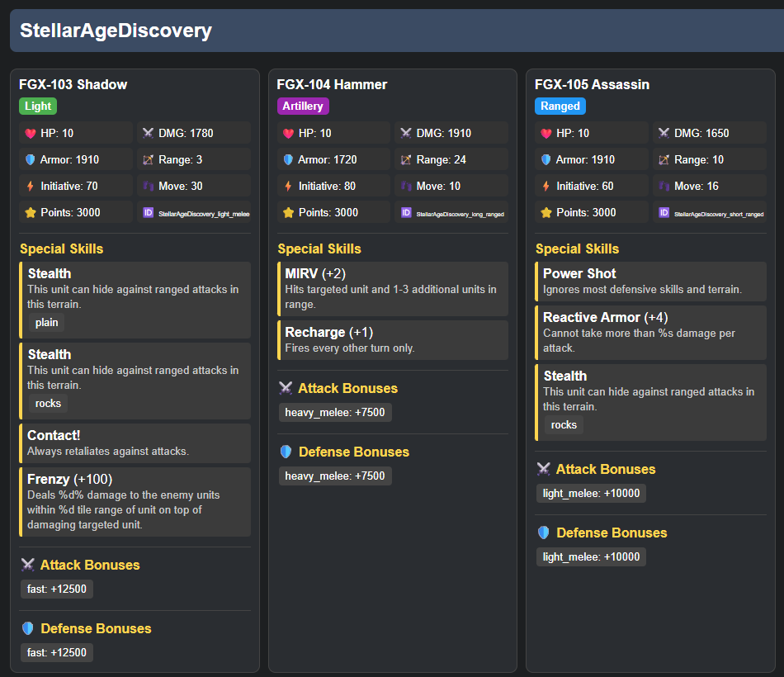Click the Range: 24 value on Hammer
The height and width of the screenshot is (677, 784).
click(441, 159)
